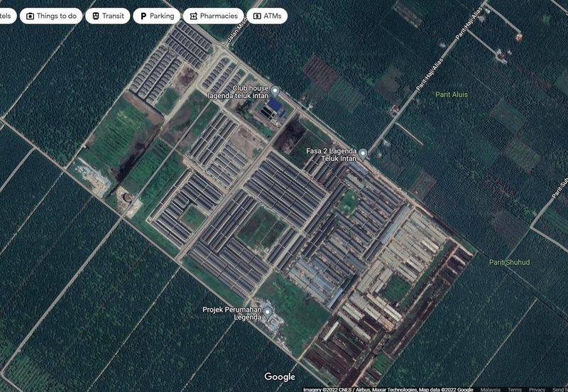The width and height of the screenshot is (568, 392).
Task: Select the ATMs filter chip
Action: pos(266,16)
